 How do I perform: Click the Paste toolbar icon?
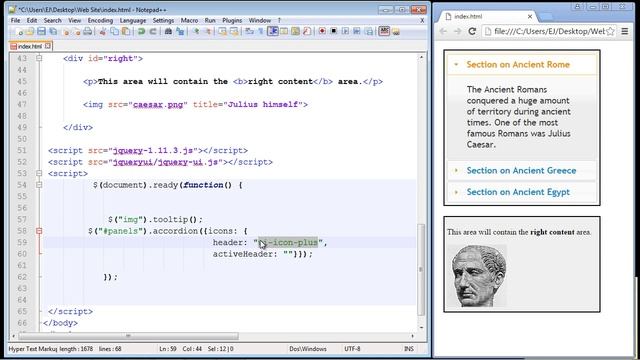tap(126, 31)
